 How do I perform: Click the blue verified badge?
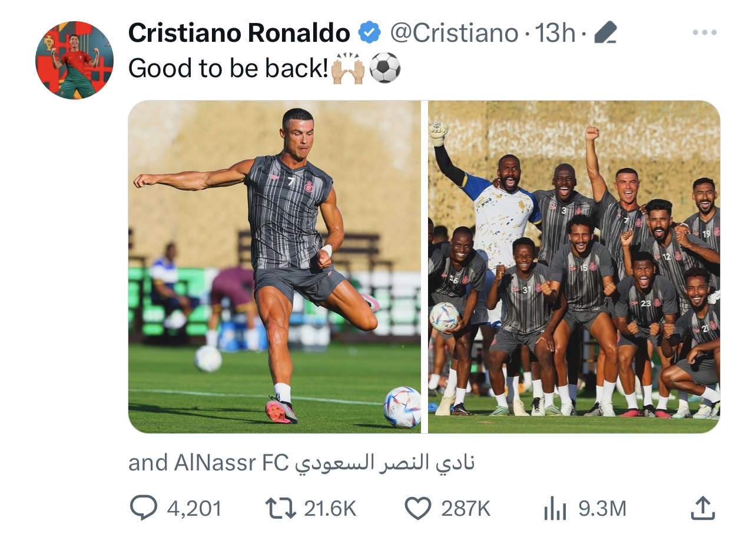(x=370, y=33)
